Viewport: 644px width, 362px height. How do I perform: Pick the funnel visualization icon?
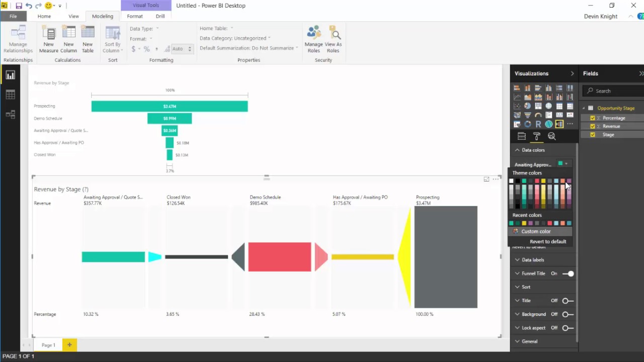[x=527, y=115]
